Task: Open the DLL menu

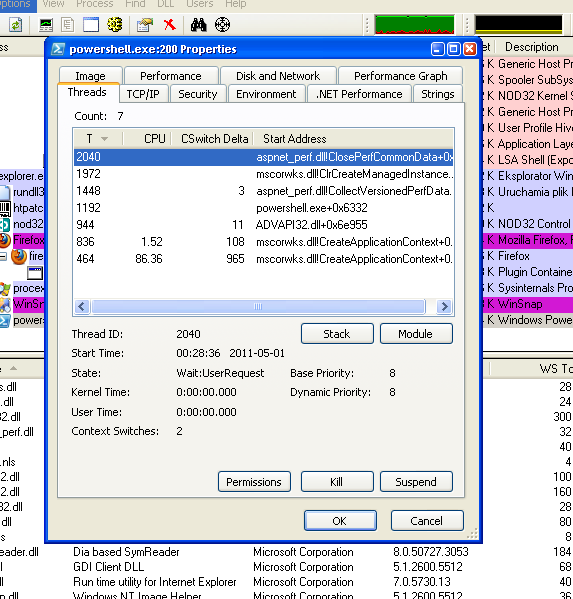Action: [x=166, y=4]
